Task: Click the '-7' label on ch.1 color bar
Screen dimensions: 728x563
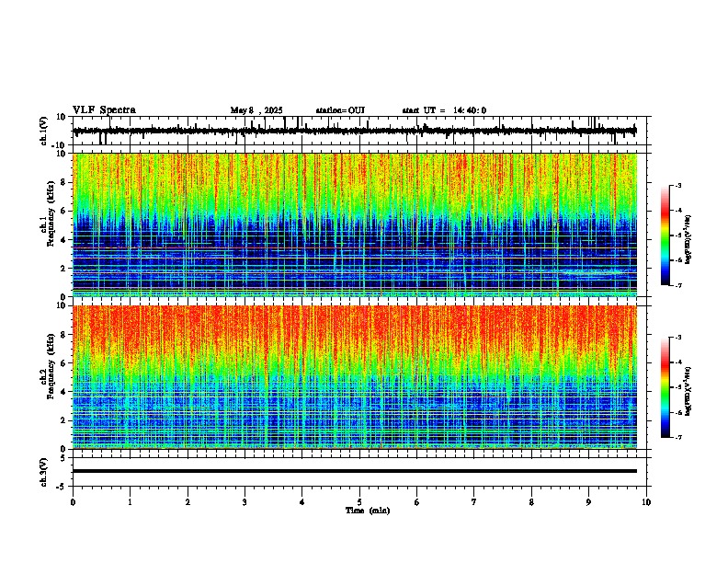Action: pyautogui.click(x=677, y=285)
